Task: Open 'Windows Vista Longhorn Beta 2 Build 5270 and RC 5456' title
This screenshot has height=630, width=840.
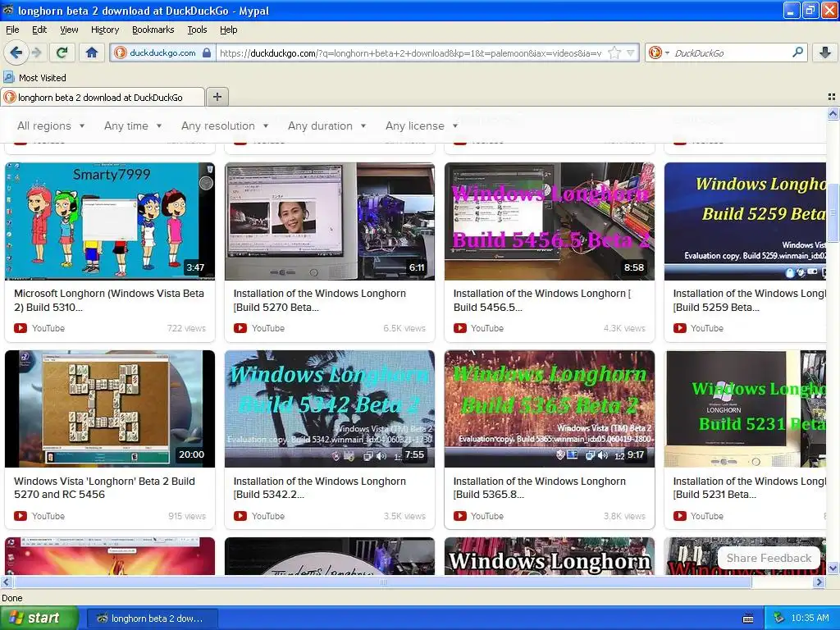Action: point(104,487)
